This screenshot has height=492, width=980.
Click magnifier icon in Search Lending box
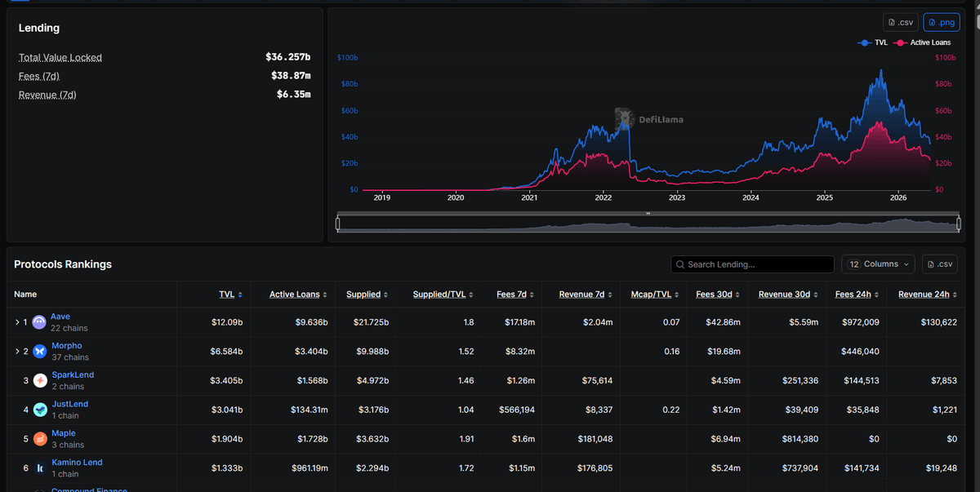click(681, 264)
